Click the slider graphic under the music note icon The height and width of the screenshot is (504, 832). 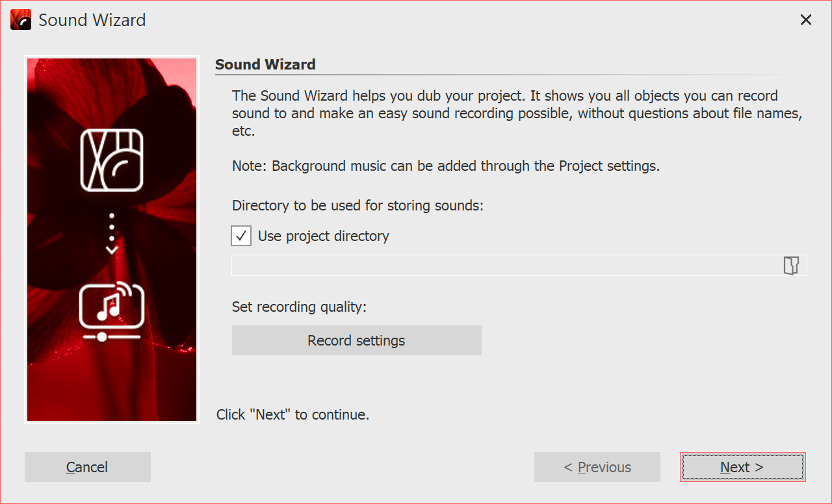(111, 336)
